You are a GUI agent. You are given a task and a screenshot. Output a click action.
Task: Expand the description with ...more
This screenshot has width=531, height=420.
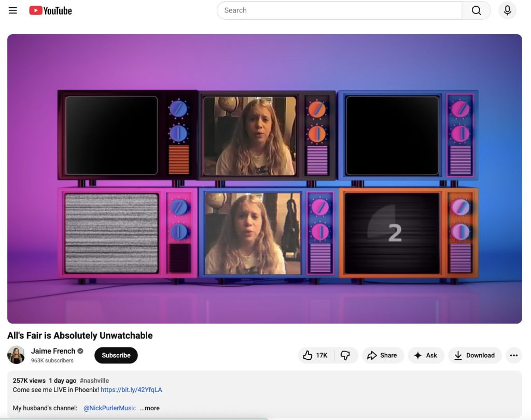pos(149,408)
